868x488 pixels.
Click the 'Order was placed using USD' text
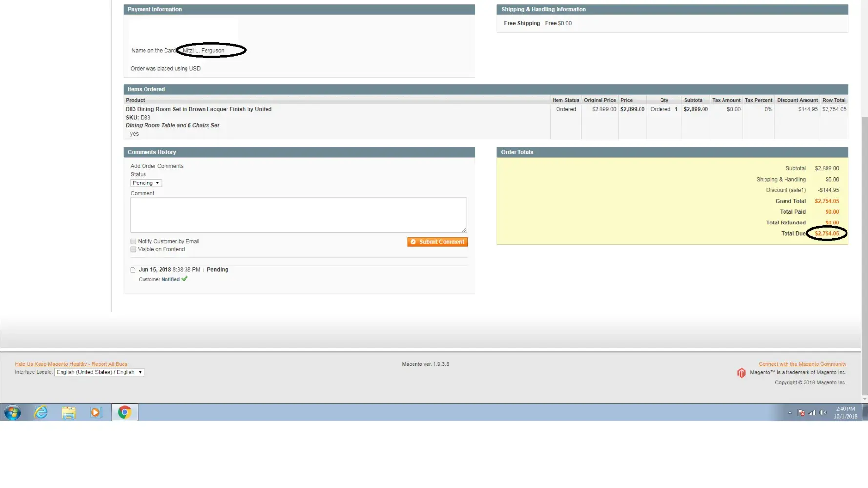(165, 69)
